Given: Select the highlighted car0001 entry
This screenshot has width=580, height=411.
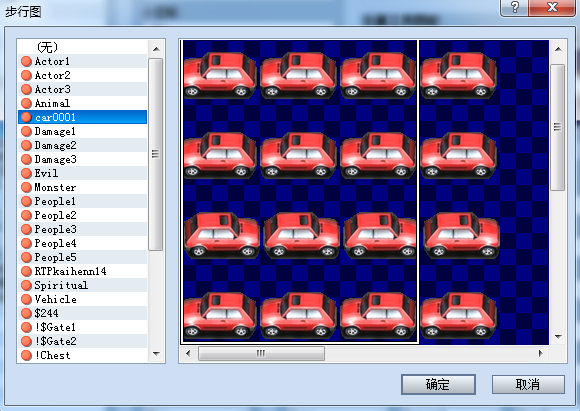Looking at the screenshot, I should 82,117.
